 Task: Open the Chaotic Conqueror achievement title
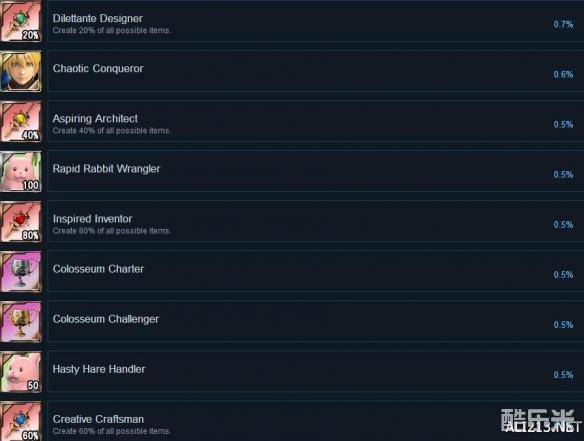coord(98,69)
